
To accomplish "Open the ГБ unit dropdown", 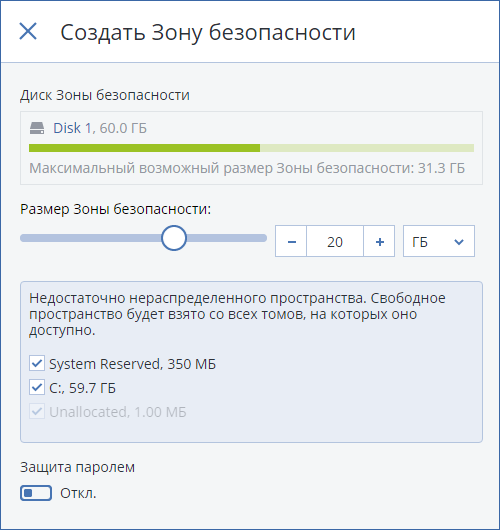I will (439, 241).
